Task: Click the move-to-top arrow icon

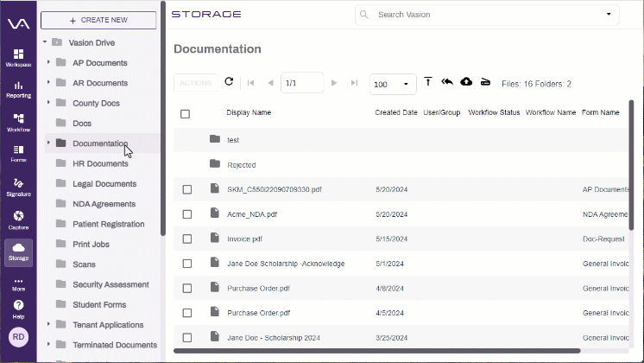Action: point(428,82)
